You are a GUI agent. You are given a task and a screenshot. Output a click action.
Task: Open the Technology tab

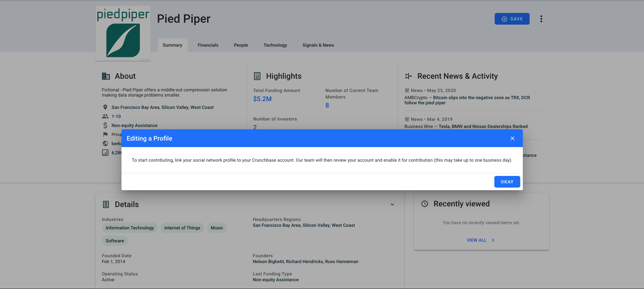click(x=275, y=45)
